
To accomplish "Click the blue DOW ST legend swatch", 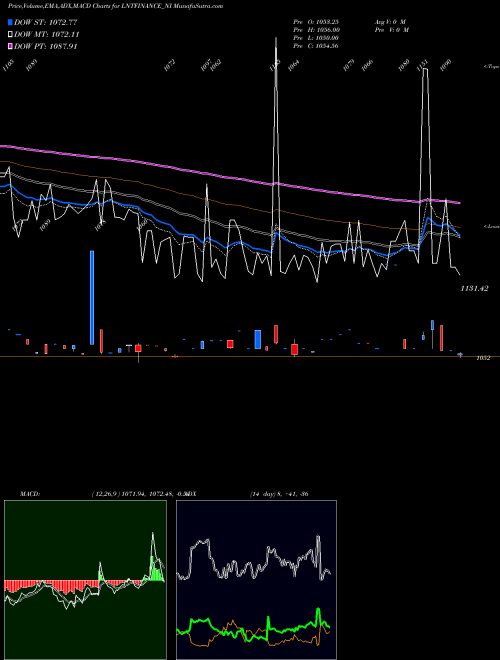I will coord(11,22).
